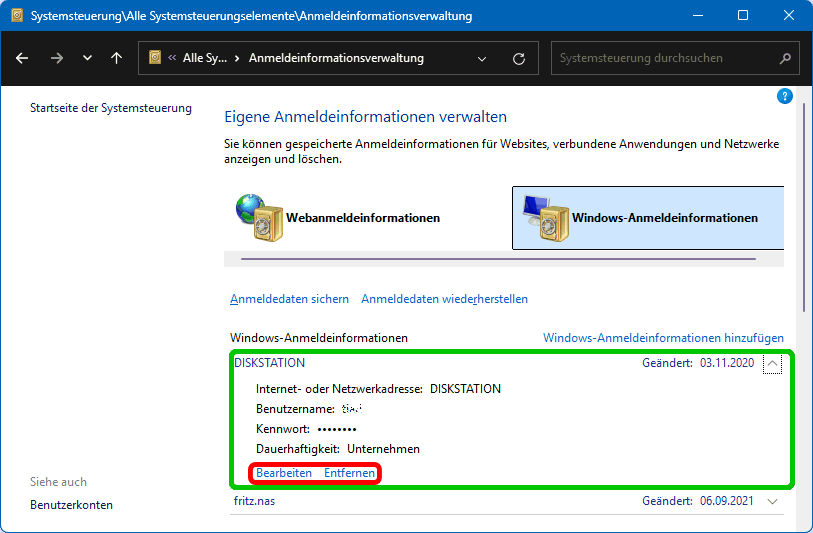Image resolution: width=813 pixels, height=533 pixels.
Task: Collapse the DISKSTATION credential entry
Action: point(771,364)
